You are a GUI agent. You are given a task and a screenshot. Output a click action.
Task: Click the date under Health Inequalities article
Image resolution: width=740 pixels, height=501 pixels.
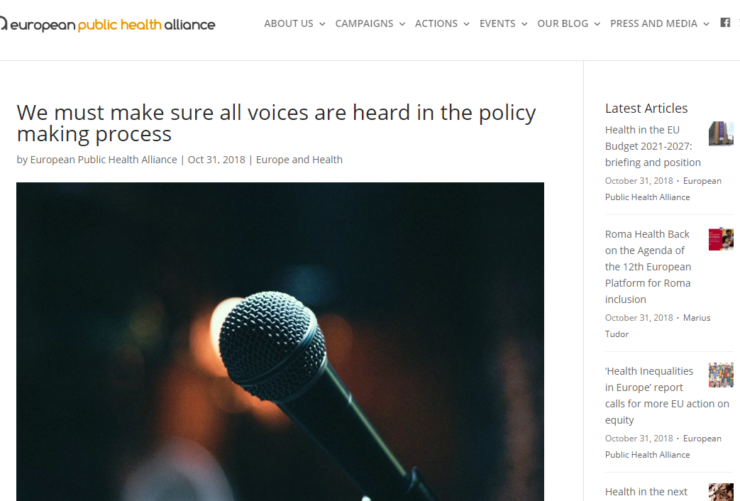[639, 439]
